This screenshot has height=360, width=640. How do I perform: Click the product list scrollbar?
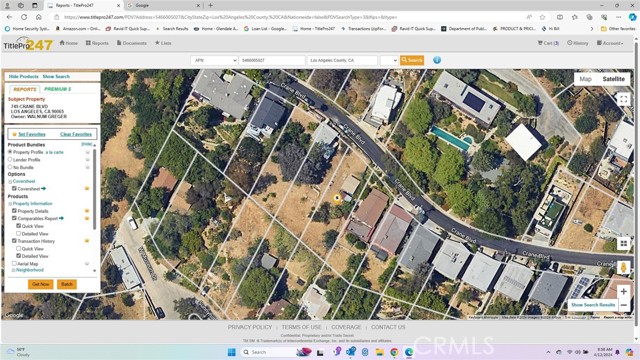[x=95, y=188]
